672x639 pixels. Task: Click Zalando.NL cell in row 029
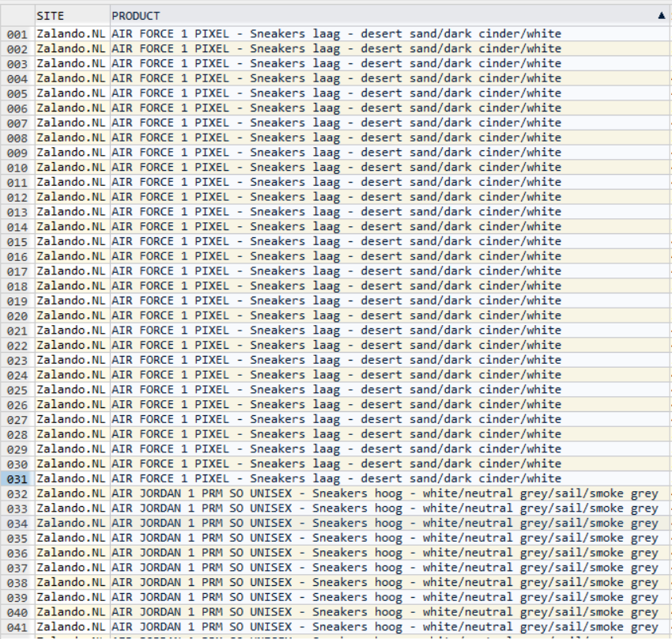point(73,449)
